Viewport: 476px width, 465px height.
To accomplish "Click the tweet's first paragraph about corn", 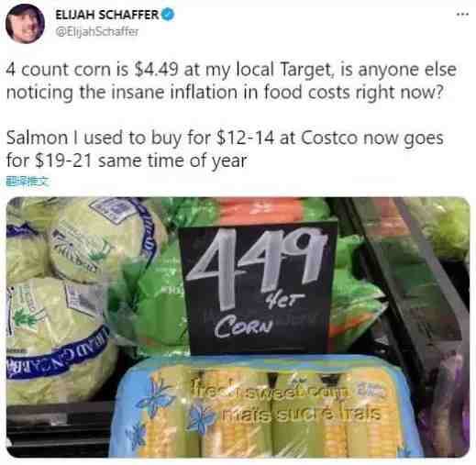I will point(231,81).
